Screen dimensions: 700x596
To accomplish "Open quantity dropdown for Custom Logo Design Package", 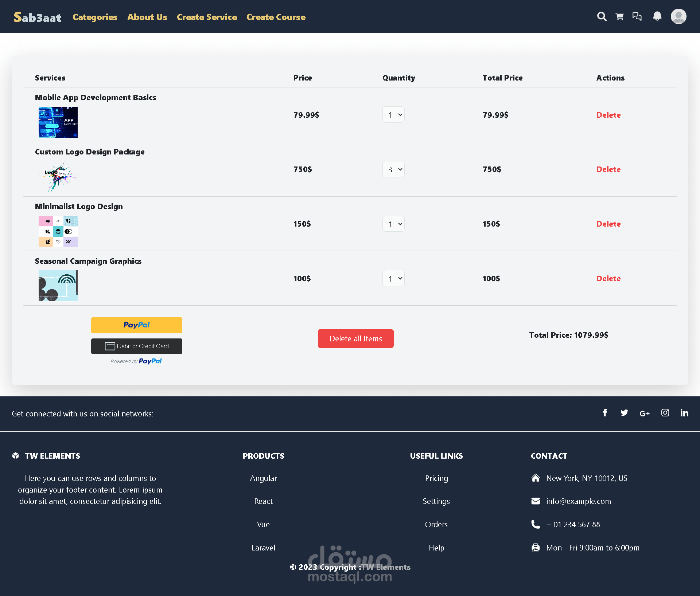I will 393,169.
